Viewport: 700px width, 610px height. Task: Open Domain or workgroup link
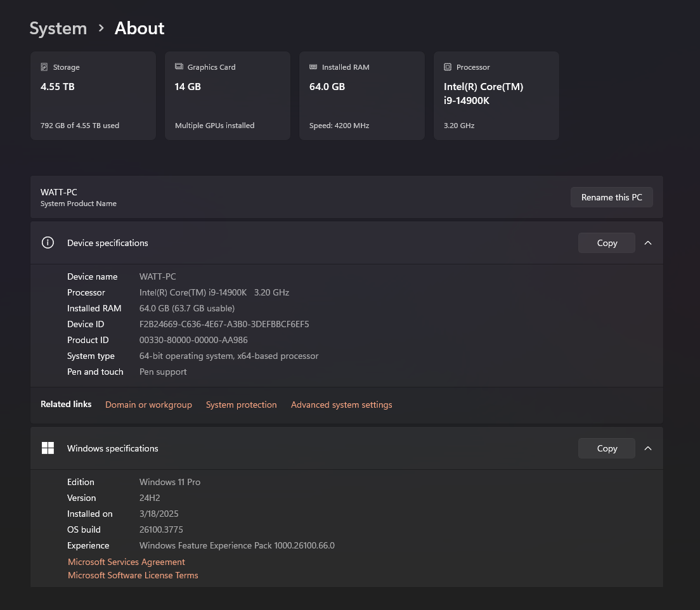[x=148, y=405]
